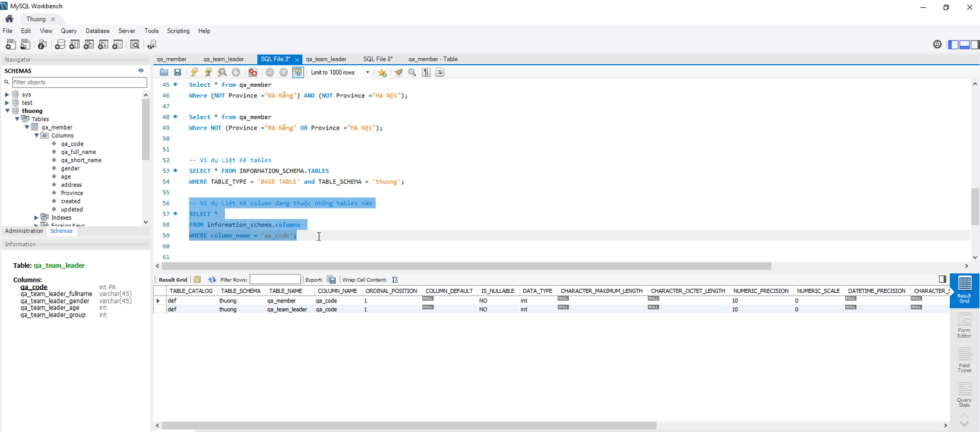Create a new stored procedure icon
The image size is (980, 432).
[103, 45]
